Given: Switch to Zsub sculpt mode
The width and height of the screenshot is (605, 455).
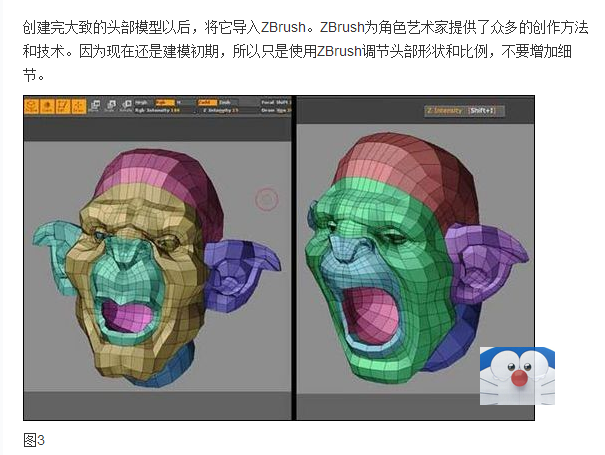Looking at the screenshot, I should click(228, 103).
